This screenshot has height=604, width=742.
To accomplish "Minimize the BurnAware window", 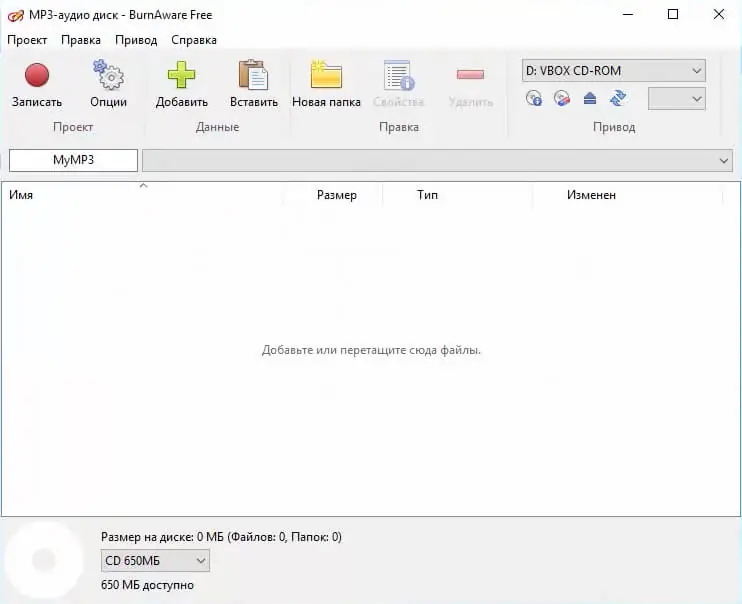I will pyautogui.click(x=628, y=15).
